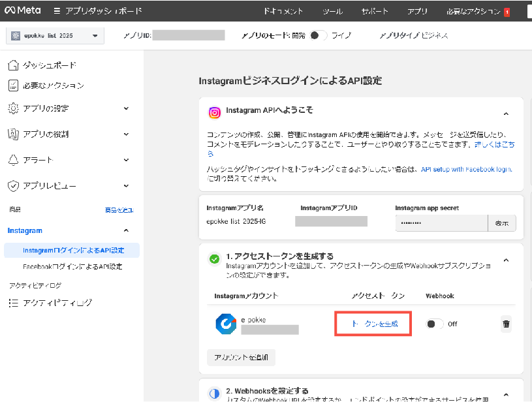
Task: Click the アカウントを追加 button
Action: (x=242, y=357)
